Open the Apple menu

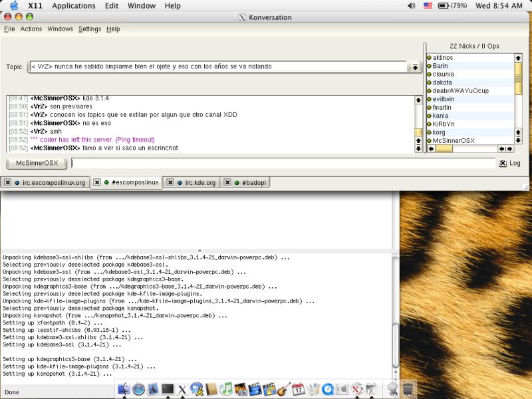(x=14, y=5)
